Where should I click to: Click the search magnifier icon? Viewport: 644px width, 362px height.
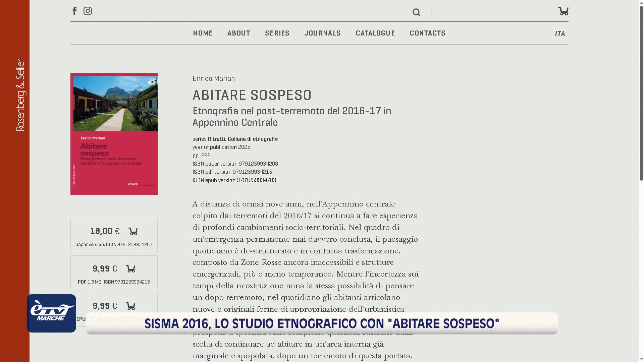point(416,12)
